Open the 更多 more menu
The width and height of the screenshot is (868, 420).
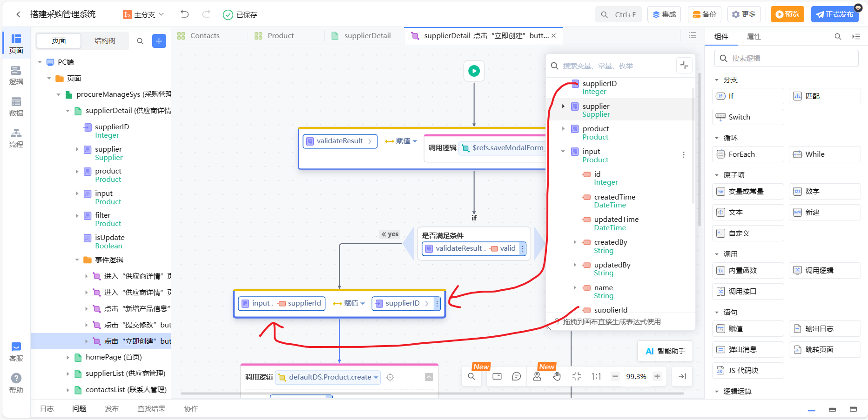pos(744,14)
